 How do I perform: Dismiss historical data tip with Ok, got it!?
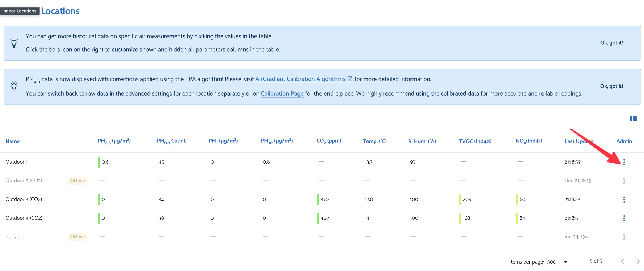point(611,43)
